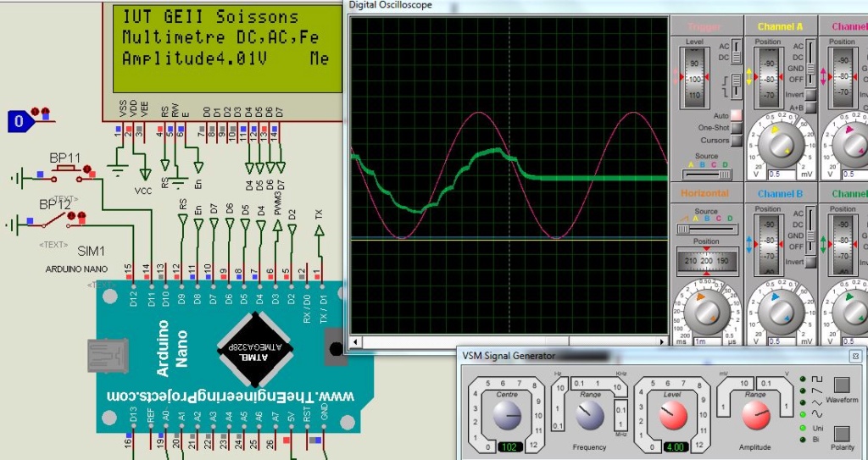Click the Digital Oscilloscope title bar
Screen dimensions: 868x460
[x=606, y=5]
